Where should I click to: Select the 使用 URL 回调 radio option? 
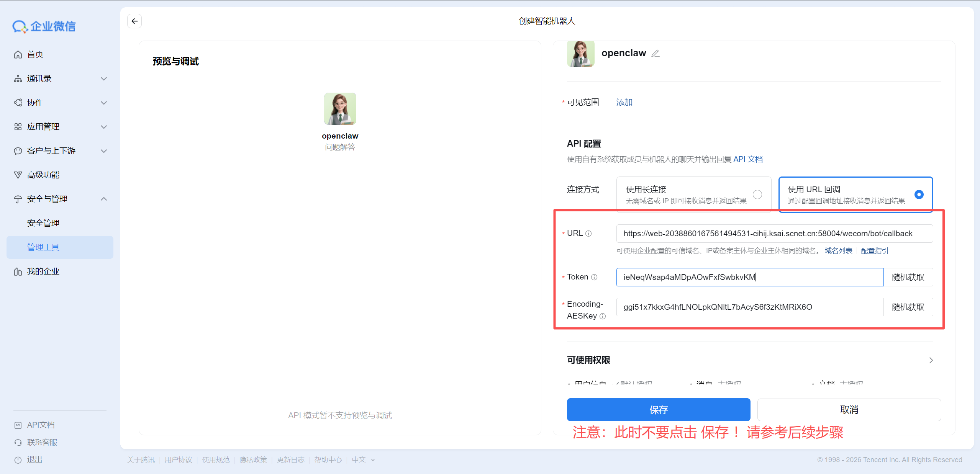coord(918,194)
